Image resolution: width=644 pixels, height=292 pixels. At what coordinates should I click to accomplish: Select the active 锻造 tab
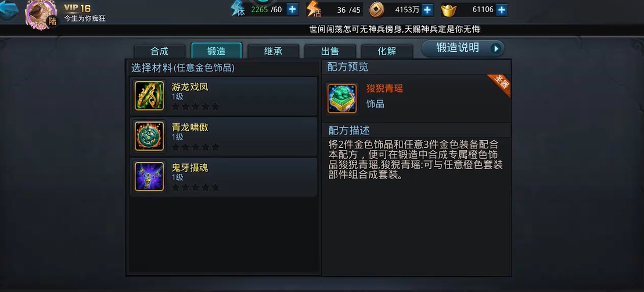pos(217,51)
